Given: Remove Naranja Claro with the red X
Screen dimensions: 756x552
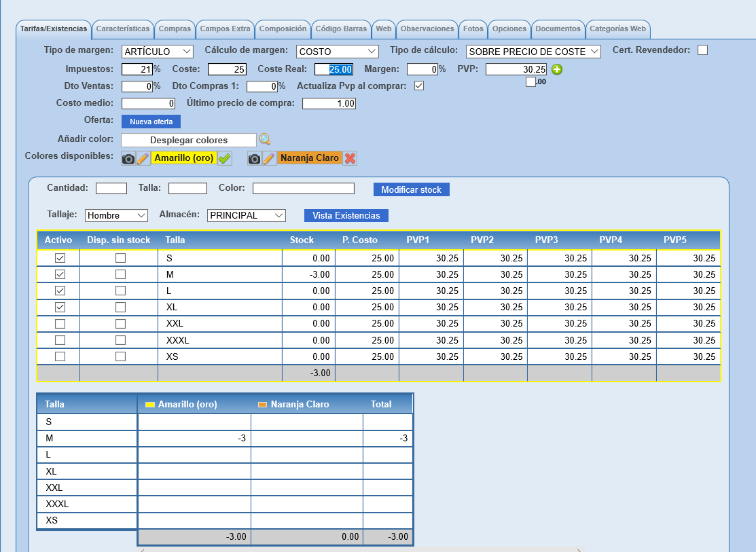Looking at the screenshot, I should [x=350, y=158].
